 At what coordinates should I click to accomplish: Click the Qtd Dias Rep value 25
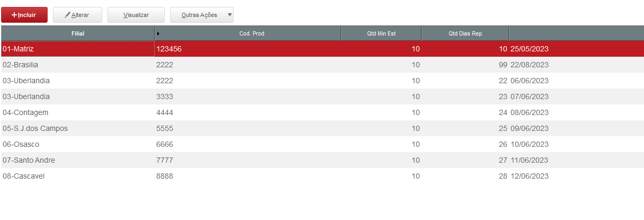(x=503, y=128)
